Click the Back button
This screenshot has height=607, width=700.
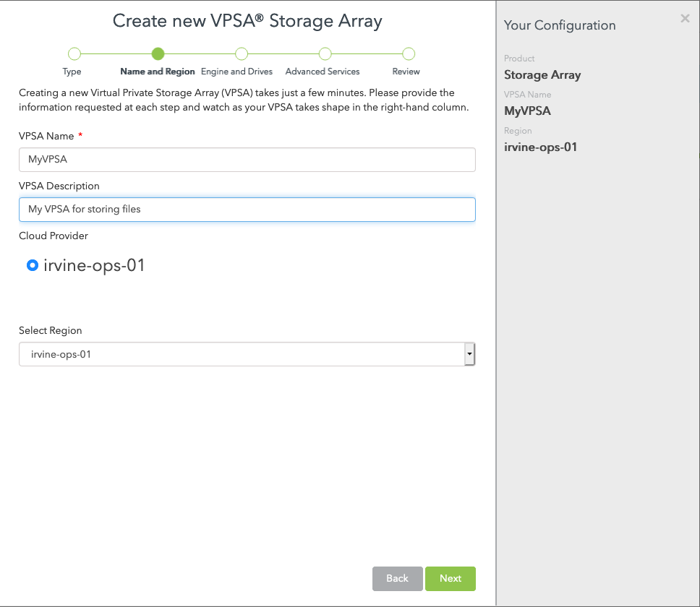click(x=397, y=578)
